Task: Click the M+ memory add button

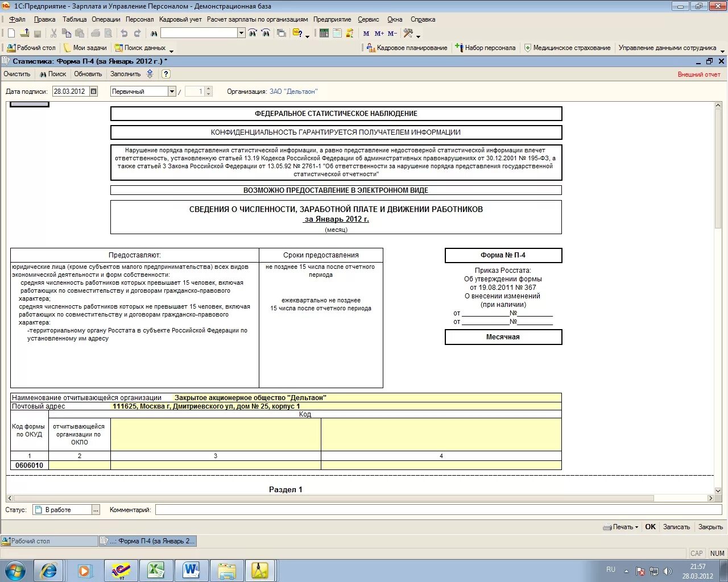Action: click(379, 34)
